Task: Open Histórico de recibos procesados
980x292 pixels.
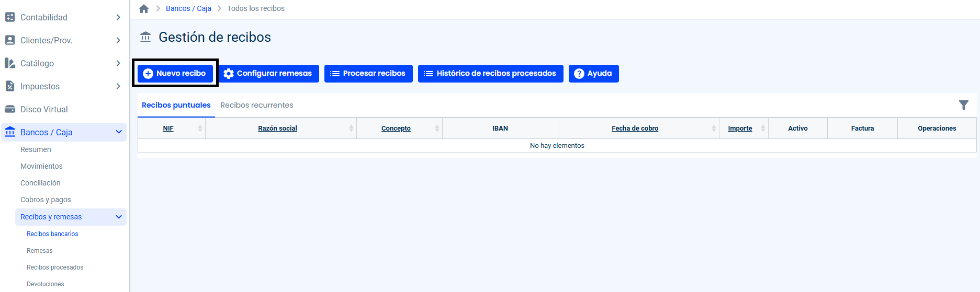Action: tap(490, 73)
